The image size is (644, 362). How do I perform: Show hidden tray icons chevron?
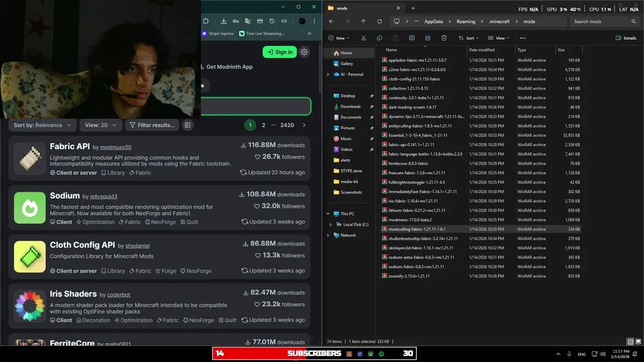point(558,354)
